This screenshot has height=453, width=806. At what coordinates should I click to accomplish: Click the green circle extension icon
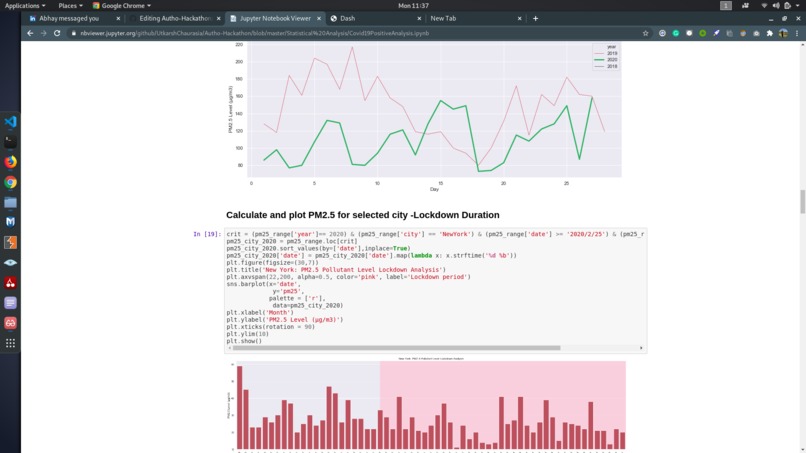tap(703, 33)
